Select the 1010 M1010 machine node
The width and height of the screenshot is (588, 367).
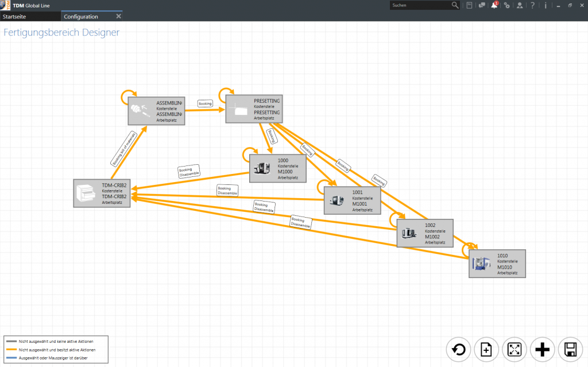(497, 264)
